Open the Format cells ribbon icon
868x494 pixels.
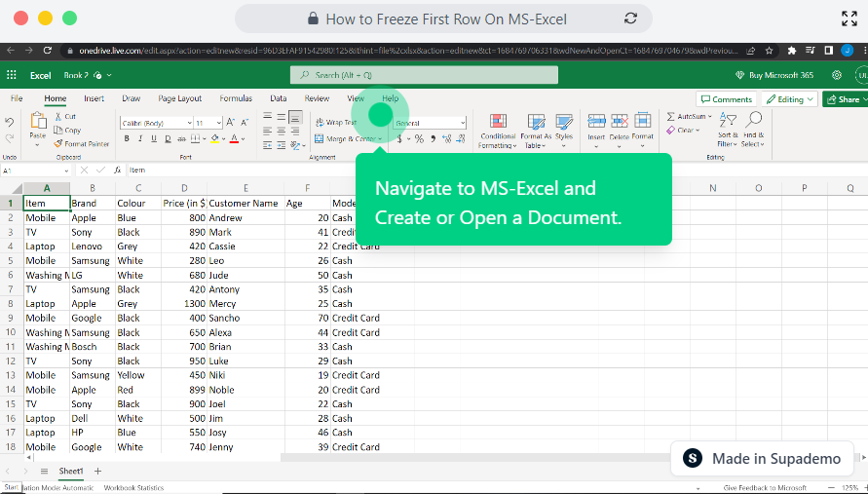click(642, 121)
